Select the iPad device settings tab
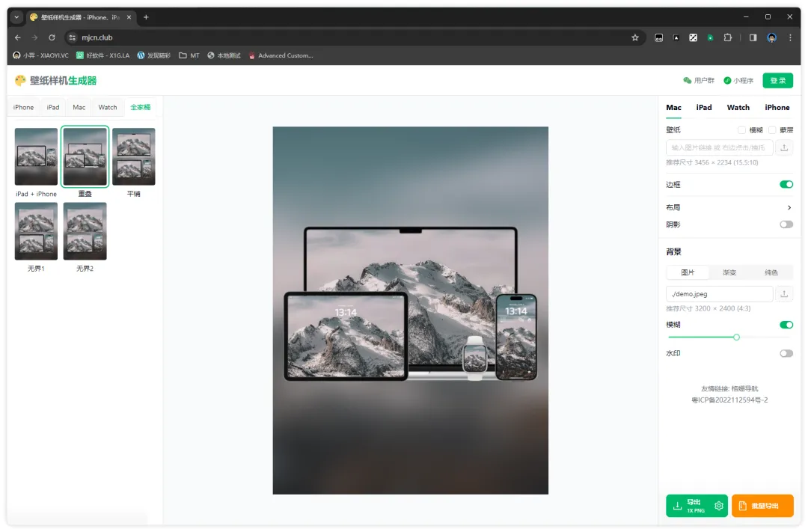The image size is (808, 532). [x=704, y=107]
